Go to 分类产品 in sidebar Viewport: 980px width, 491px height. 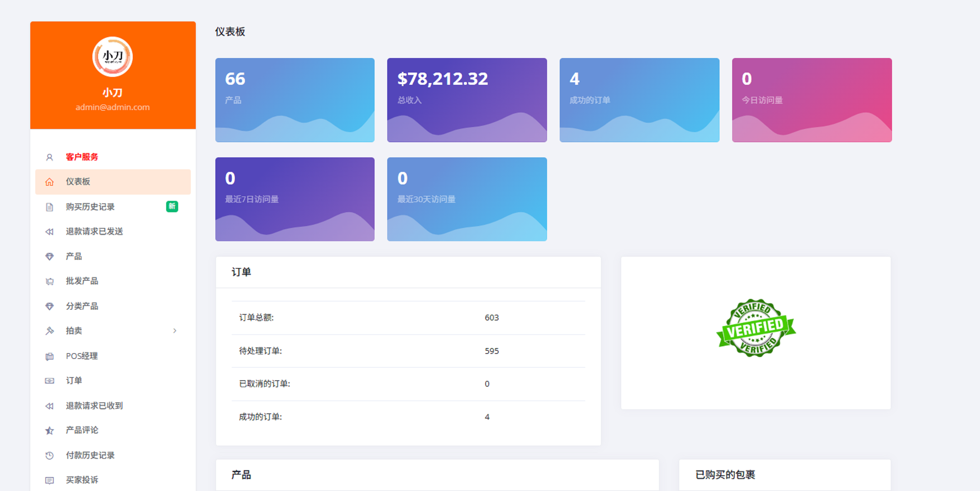point(82,306)
